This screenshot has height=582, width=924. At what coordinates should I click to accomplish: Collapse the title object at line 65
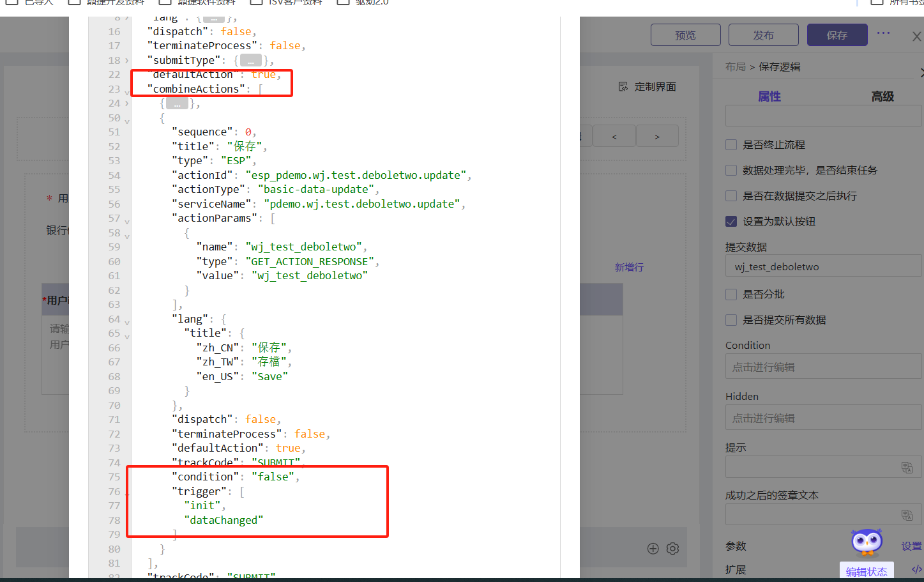(126, 337)
